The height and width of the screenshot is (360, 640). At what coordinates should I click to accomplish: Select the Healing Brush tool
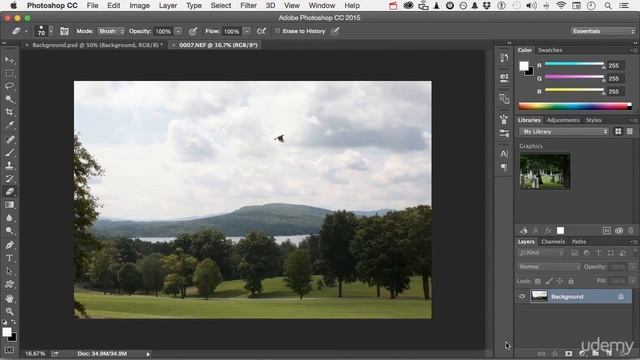tap(9, 140)
